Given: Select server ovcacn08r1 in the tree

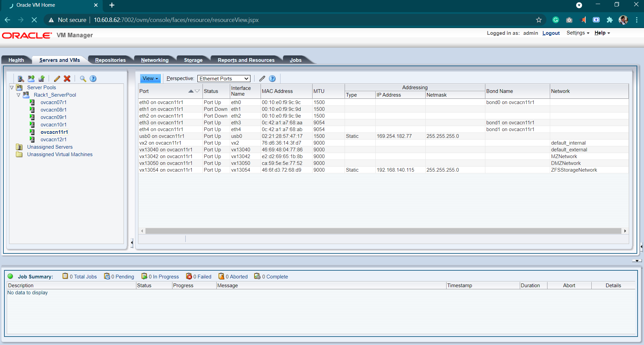Looking at the screenshot, I should click(x=53, y=110).
